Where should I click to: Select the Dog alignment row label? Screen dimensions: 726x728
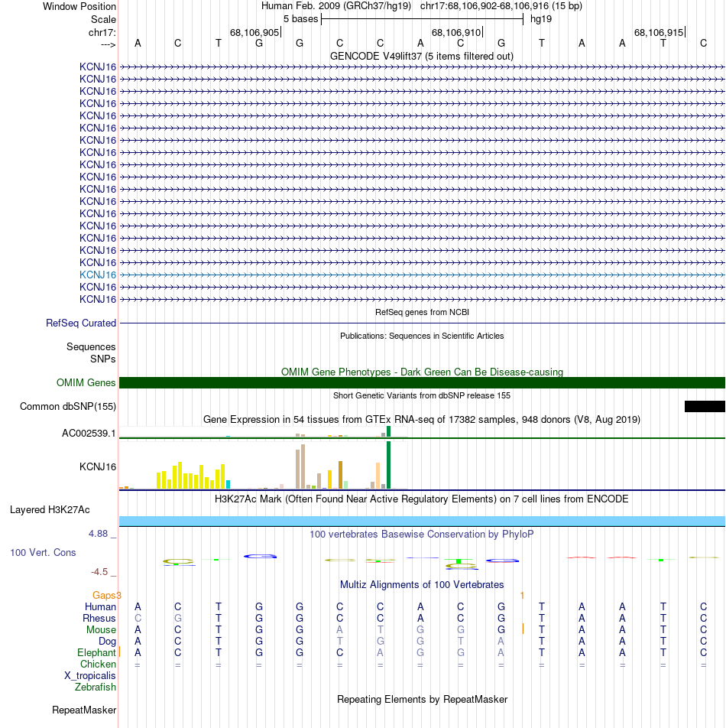tap(107, 642)
